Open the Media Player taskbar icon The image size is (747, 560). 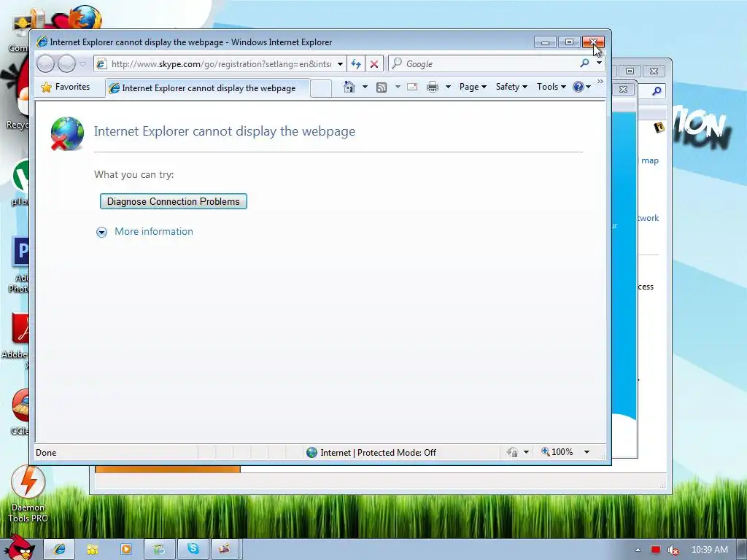coord(125,549)
